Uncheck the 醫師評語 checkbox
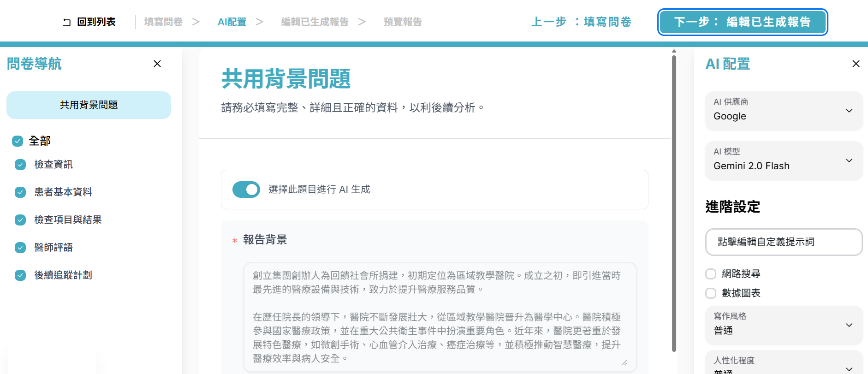 pos(20,248)
